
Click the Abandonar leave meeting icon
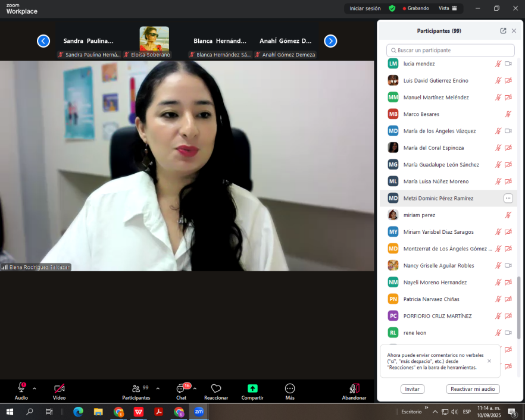[354, 388]
